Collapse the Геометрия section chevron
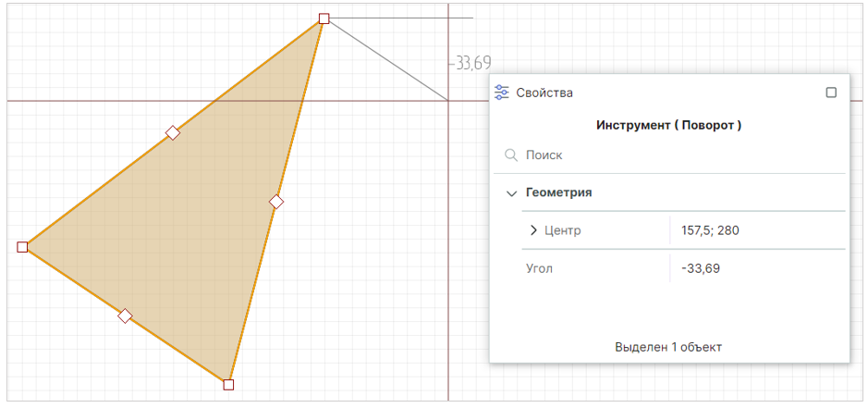The width and height of the screenshot is (868, 408). [x=511, y=193]
